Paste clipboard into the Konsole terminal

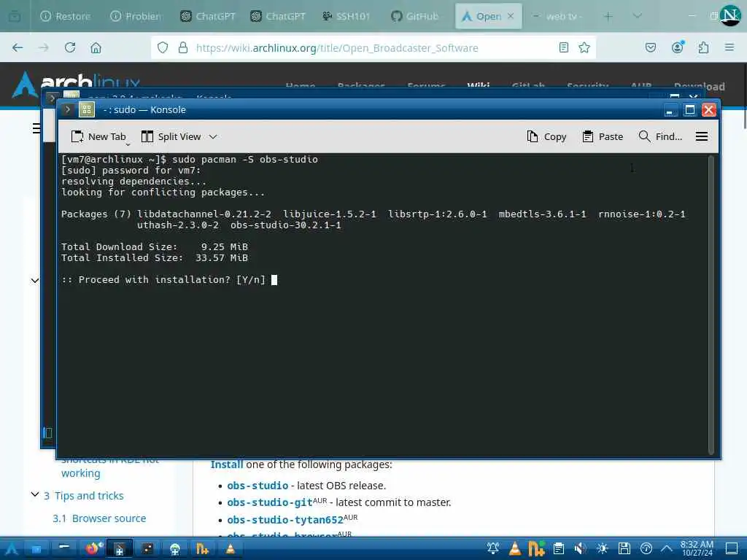coord(603,136)
